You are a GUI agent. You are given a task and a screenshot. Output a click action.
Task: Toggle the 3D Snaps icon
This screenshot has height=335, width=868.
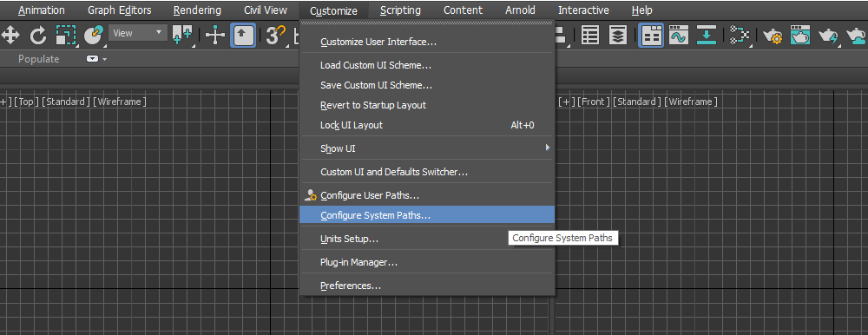(276, 36)
